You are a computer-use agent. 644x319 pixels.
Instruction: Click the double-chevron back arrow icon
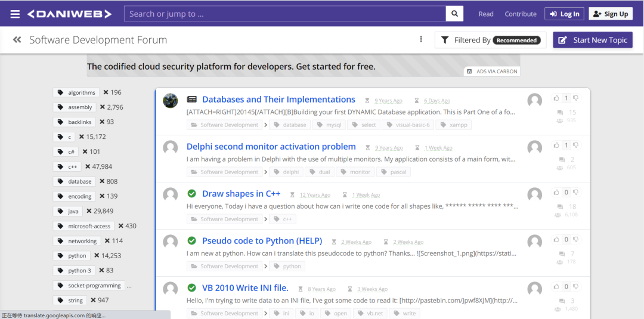(x=17, y=40)
